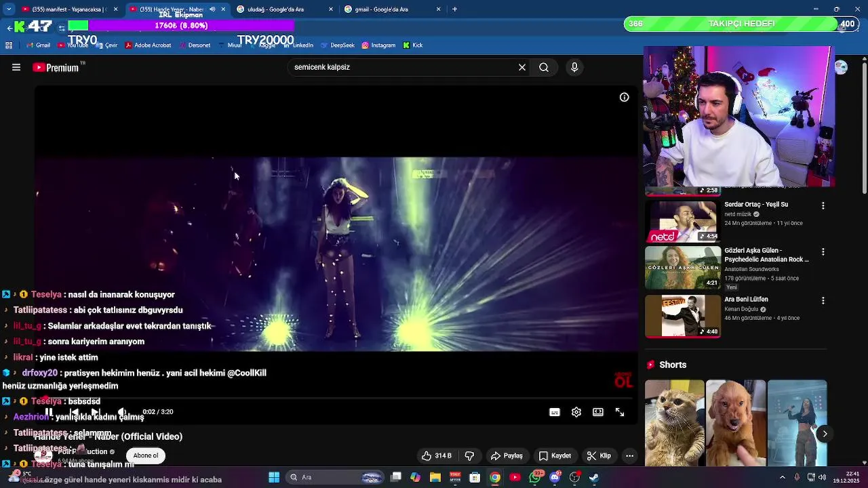
Task: Toggle subtitles on the player
Action: (x=555, y=412)
